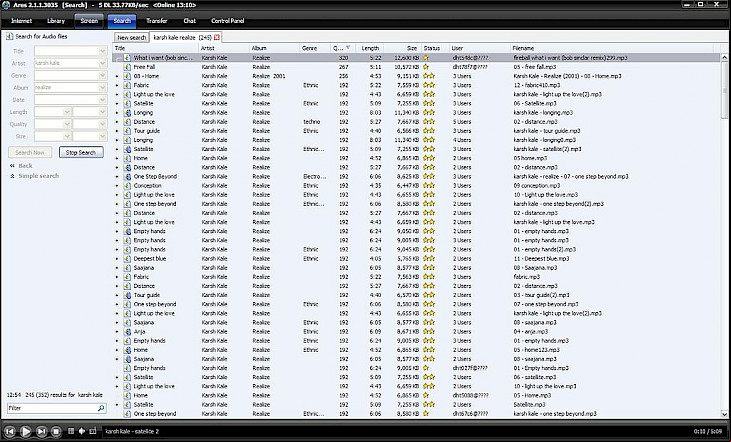Click the results scrollbar down arrow

point(724,414)
